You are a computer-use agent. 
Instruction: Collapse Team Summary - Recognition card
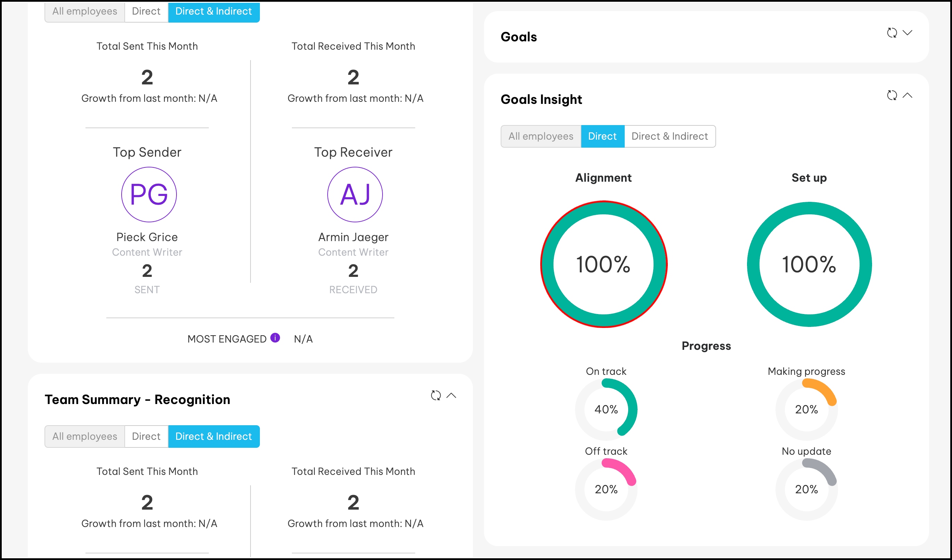coord(451,395)
